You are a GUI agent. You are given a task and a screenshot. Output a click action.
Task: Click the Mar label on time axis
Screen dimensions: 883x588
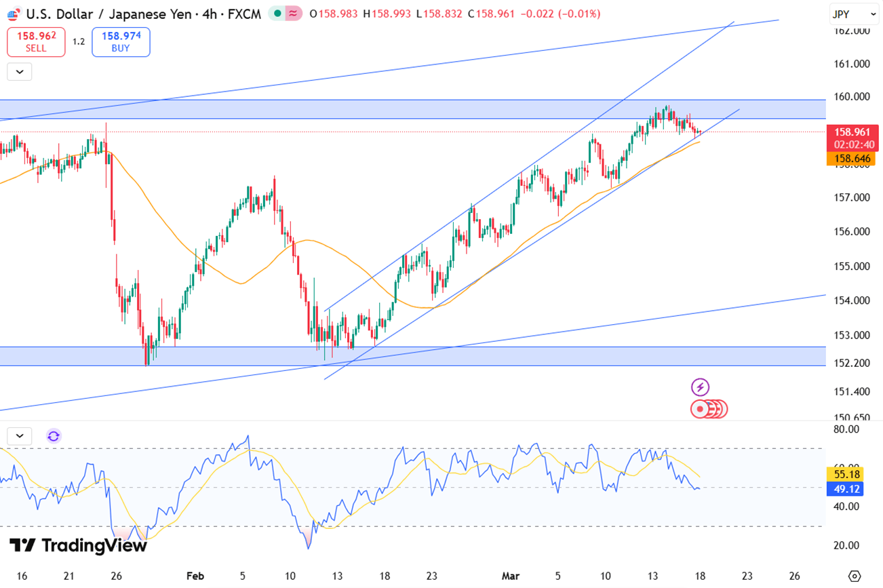(510, 576)
